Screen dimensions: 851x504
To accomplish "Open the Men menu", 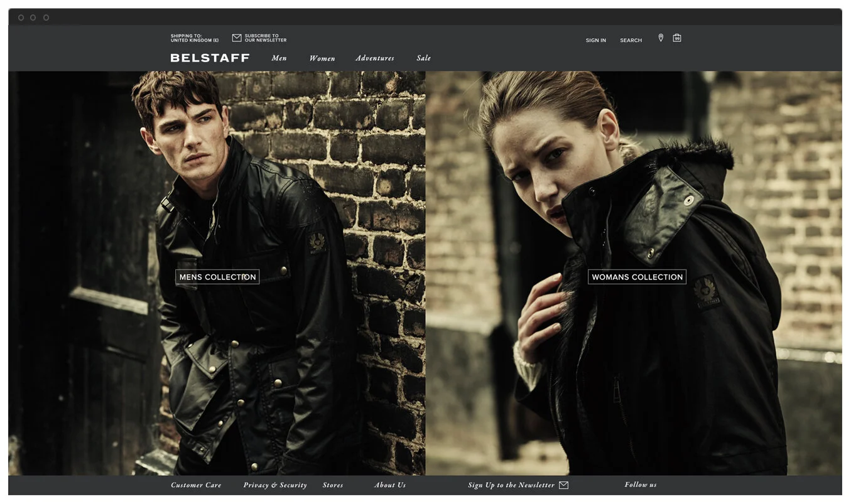I will pyautogui.click(x=279, y=58).
